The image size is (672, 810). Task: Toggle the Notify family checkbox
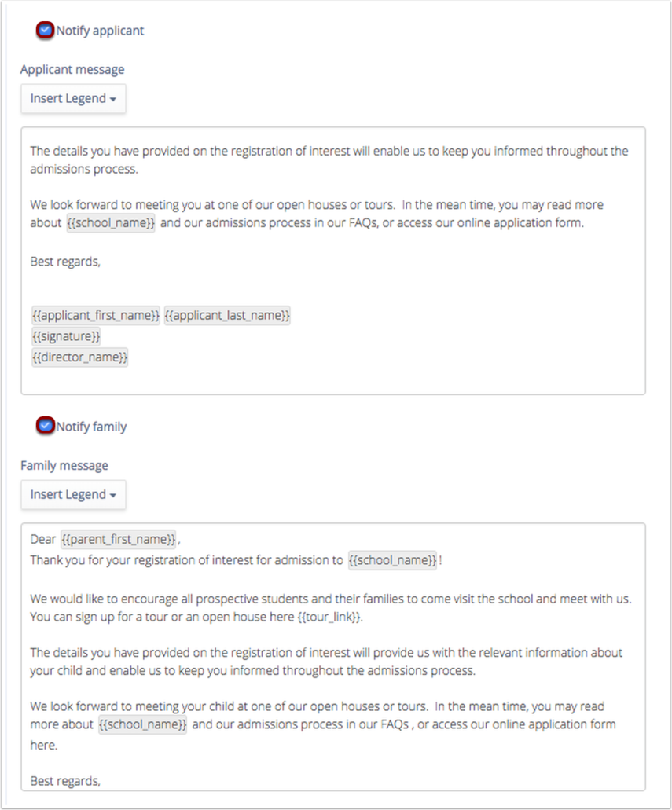pyautogui.click(x=46, y=426)
